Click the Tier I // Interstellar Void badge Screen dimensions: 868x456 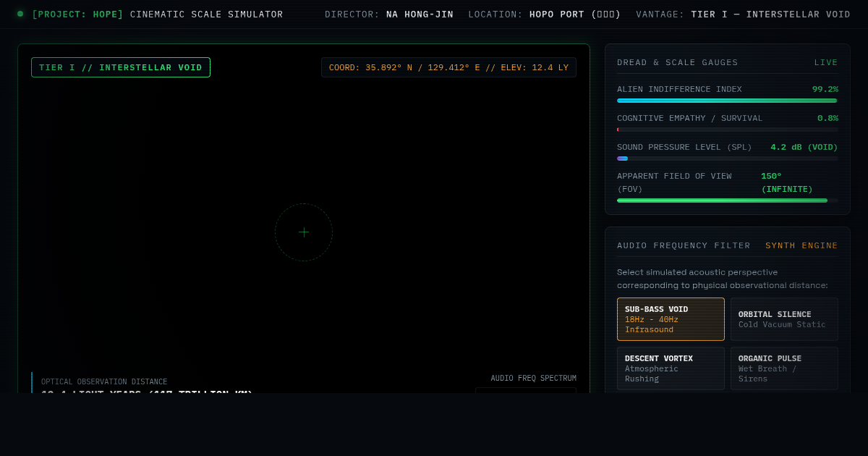tap(121, 67)
